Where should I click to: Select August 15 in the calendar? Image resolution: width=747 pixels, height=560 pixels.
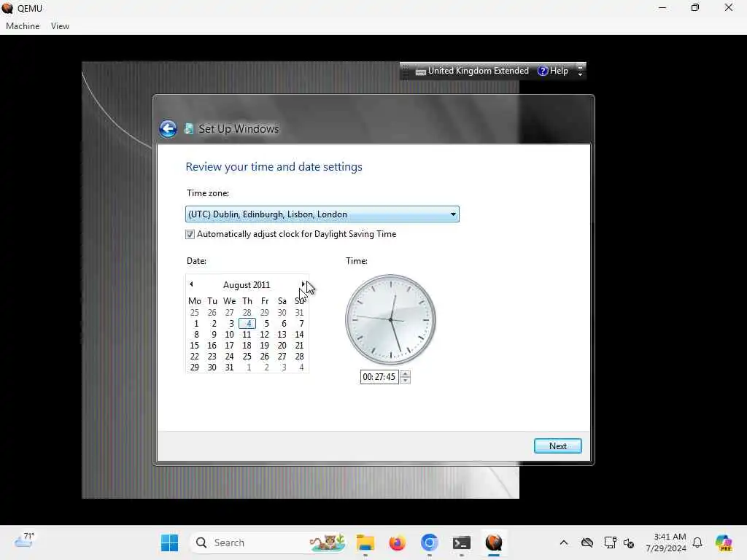tap(194, 346)
